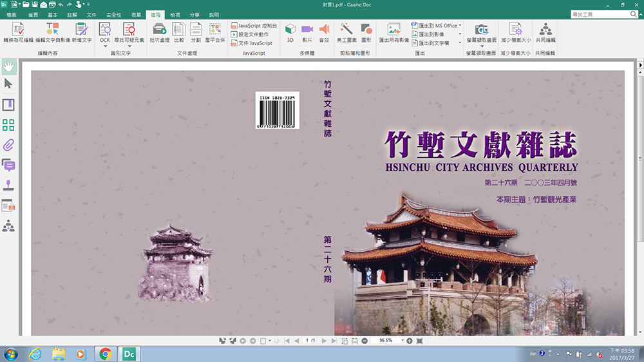Switch to the arrow selection tool
The image size is (644, 362).
coord(9,84)
